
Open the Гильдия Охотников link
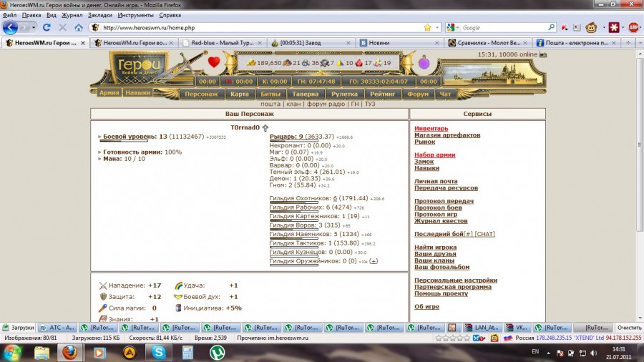click(298, 198)
